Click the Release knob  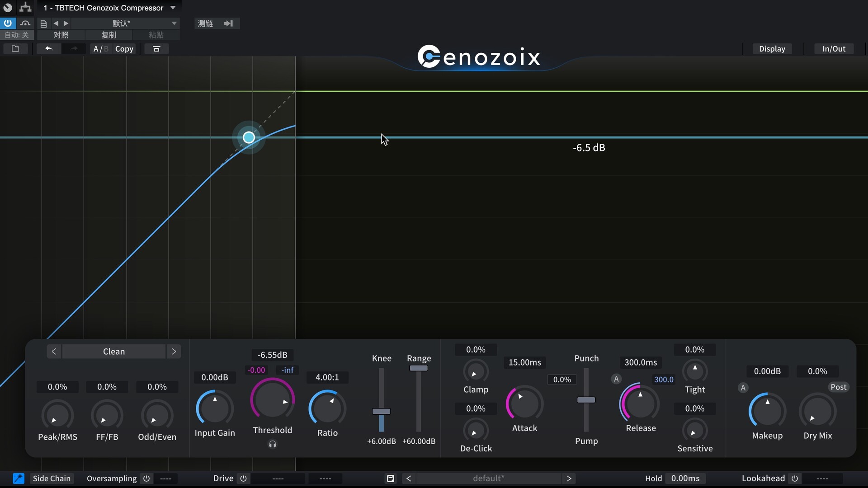[640, 402]
